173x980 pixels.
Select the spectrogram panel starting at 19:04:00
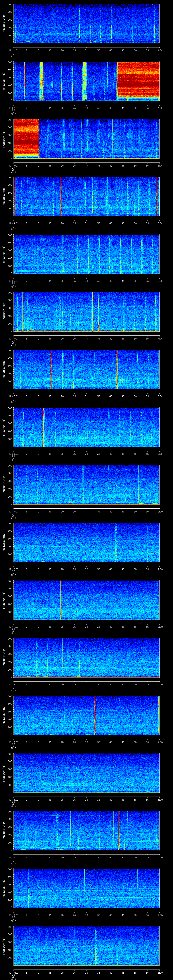(86, 196)
